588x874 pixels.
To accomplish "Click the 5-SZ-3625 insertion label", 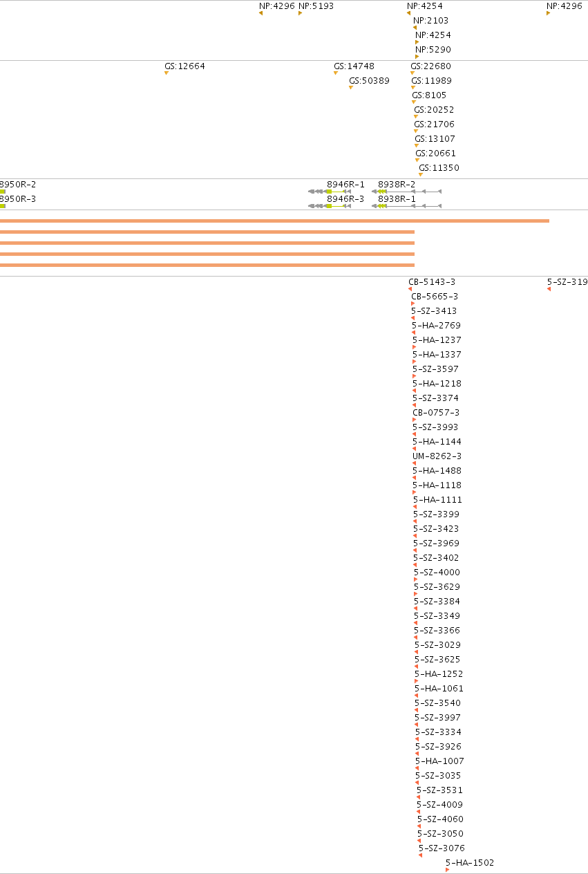I will (x=437, y=660).
